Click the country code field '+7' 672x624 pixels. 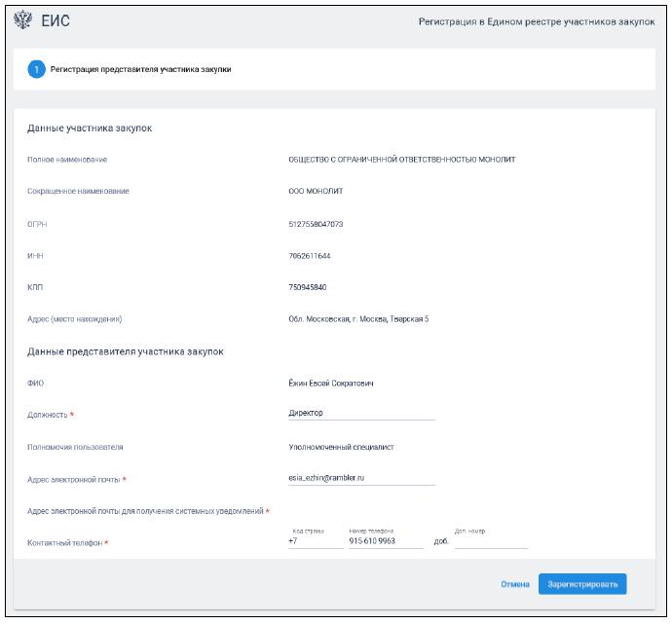(x=315, y=541)
